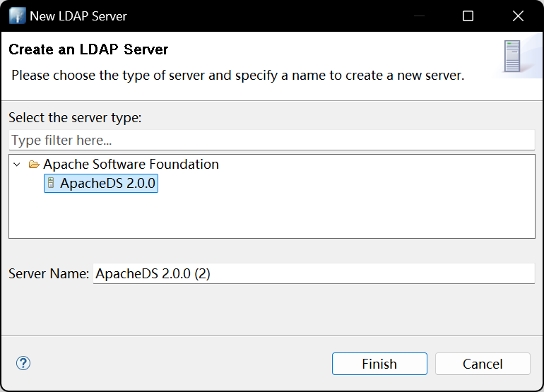Viewport: 544px width, 392px height.
Task: Click the Server Name label
Action: pyautogui.click(x=49, y=274)
